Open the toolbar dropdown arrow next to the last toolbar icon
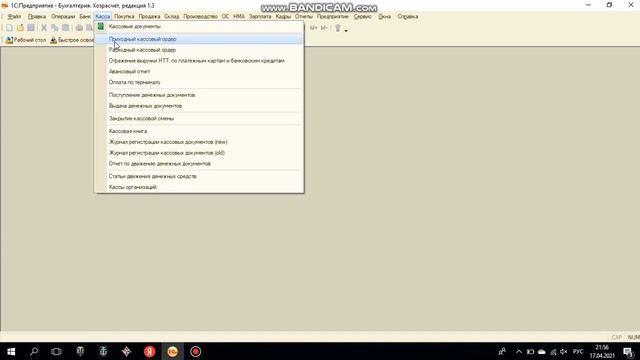 click(x=346, y=31)
